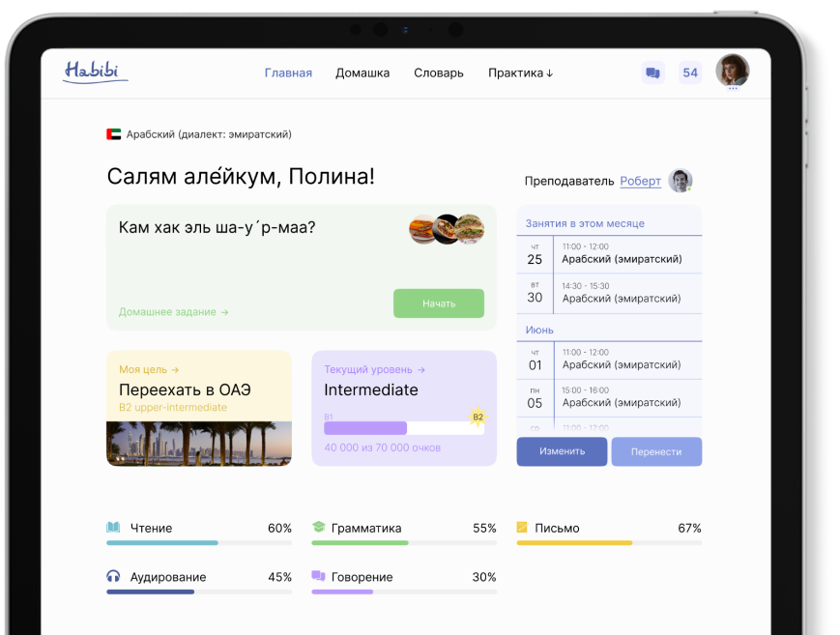Click the Грамматика graduation cap icon
This screenshot has width=840, height=635.
pos(319,527)
